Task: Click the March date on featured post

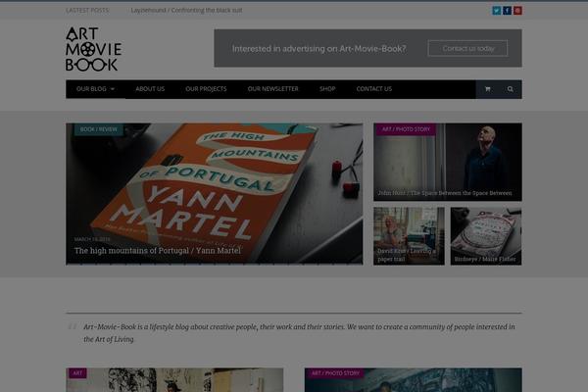Action: click(92, 239)
